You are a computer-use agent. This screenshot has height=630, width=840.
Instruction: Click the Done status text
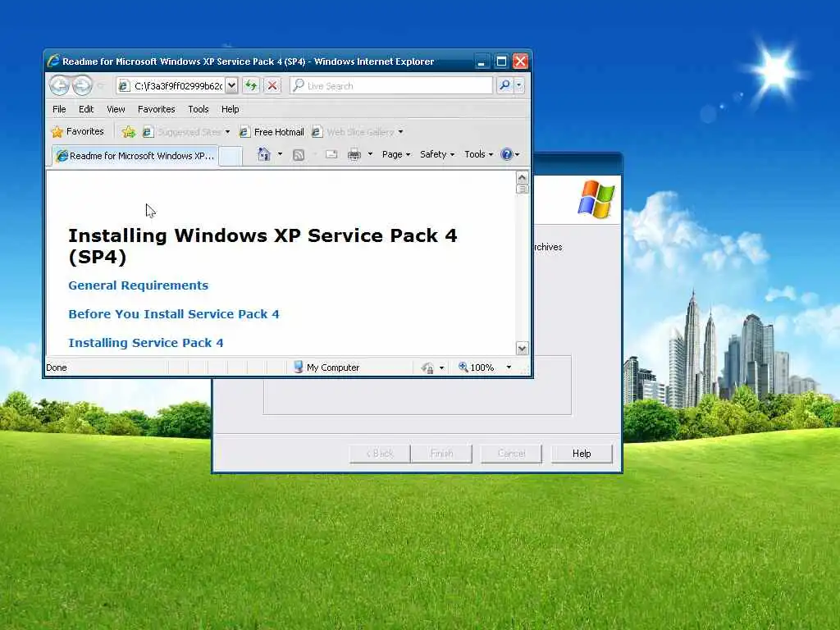pos(57,367)
